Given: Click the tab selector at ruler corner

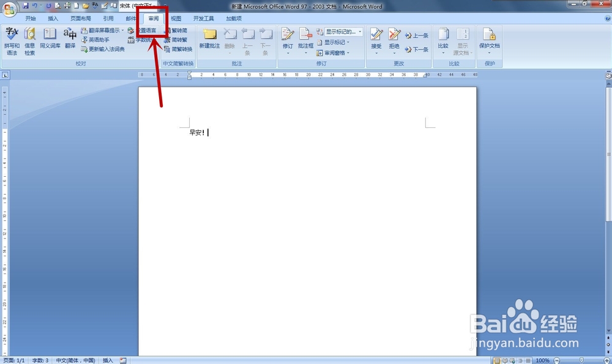Looking at the screenshot, I should point(5,75).
